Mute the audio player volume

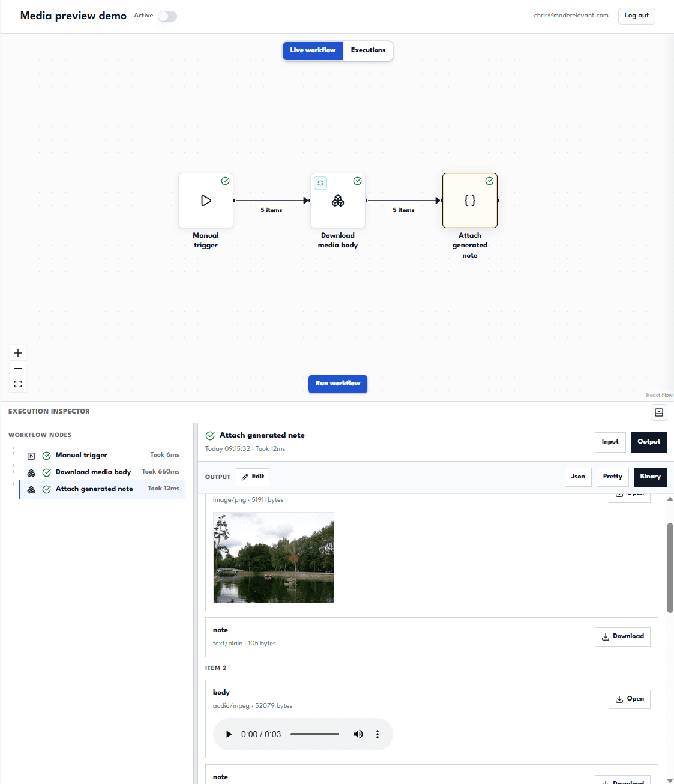[358, 734]
